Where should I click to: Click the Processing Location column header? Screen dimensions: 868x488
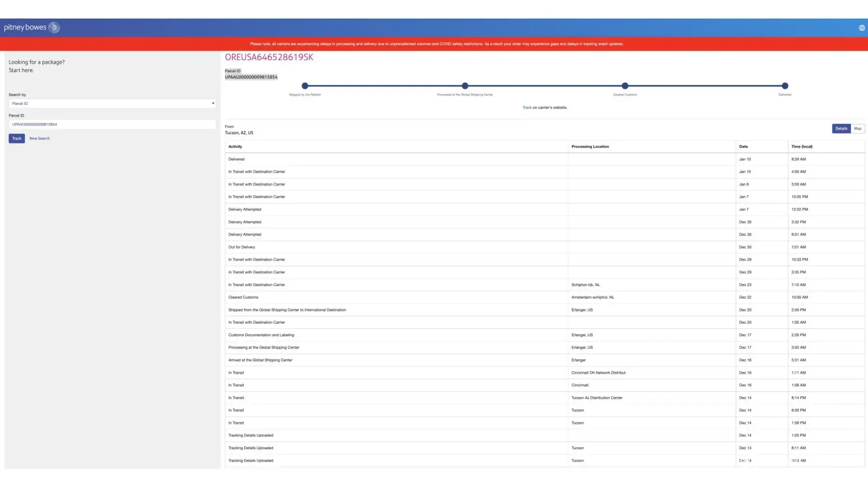[590, 146]
